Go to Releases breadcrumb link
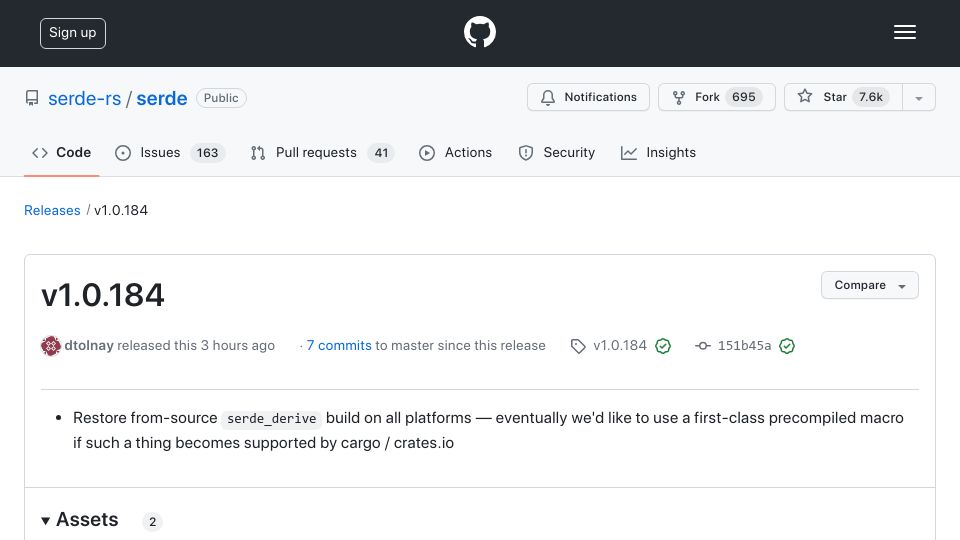The width and height of the screenshot is (960, 540). point(52,210)
